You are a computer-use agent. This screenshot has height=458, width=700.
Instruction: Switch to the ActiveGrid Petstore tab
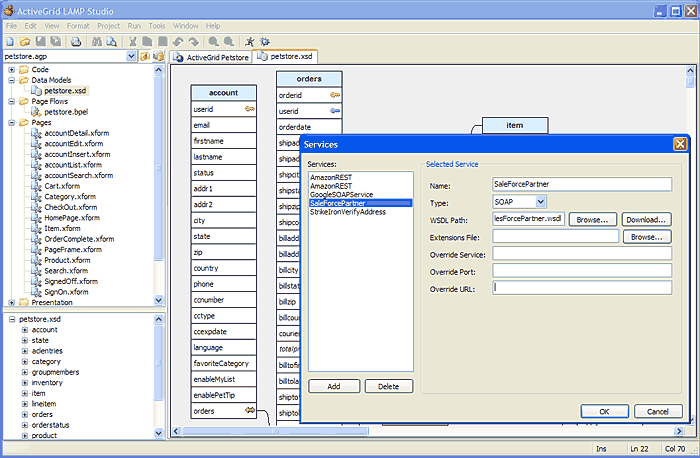(212, 57)
